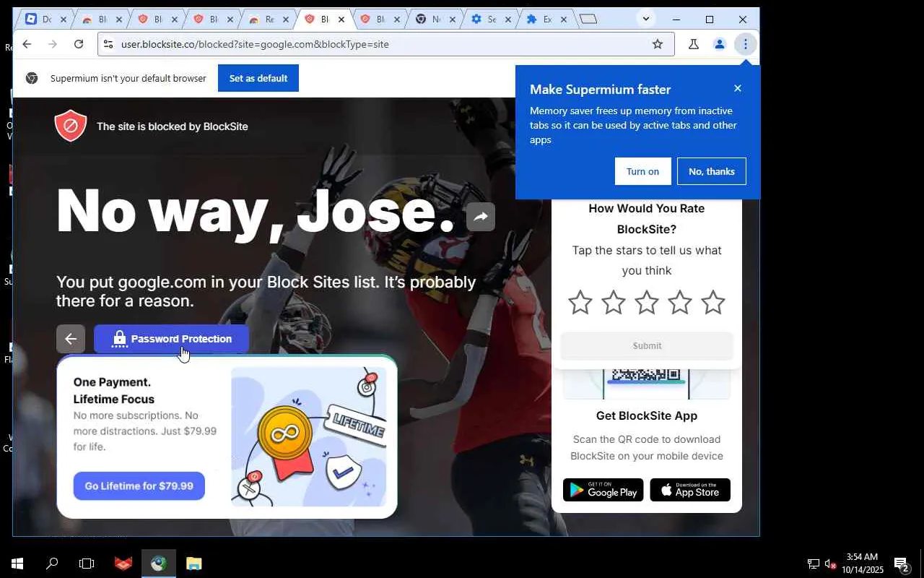924x578 pixels.
Task: Click the BlockSite shield logo
Action: (71, 126)
